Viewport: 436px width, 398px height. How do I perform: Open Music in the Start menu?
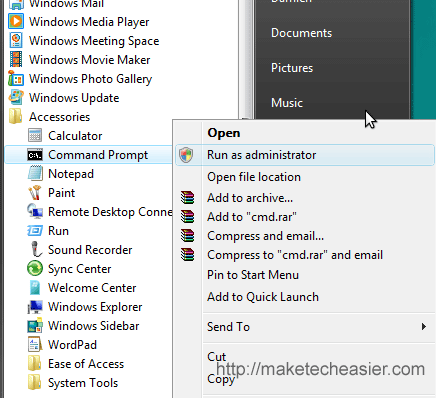click(287, 103)
